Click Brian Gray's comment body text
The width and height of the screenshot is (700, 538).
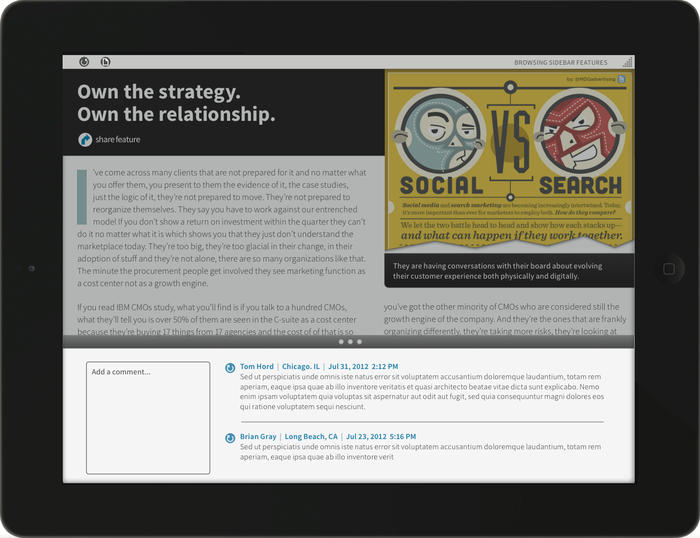coord(420,452)
